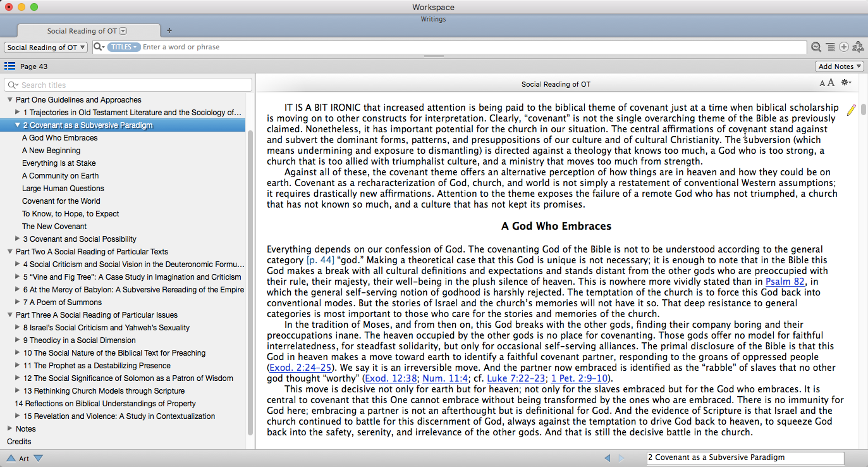The width and height of the screenshot is (868, 467).
Task: Open 6 At the Mercy of Babylon chapter
Action: [133, 290]
